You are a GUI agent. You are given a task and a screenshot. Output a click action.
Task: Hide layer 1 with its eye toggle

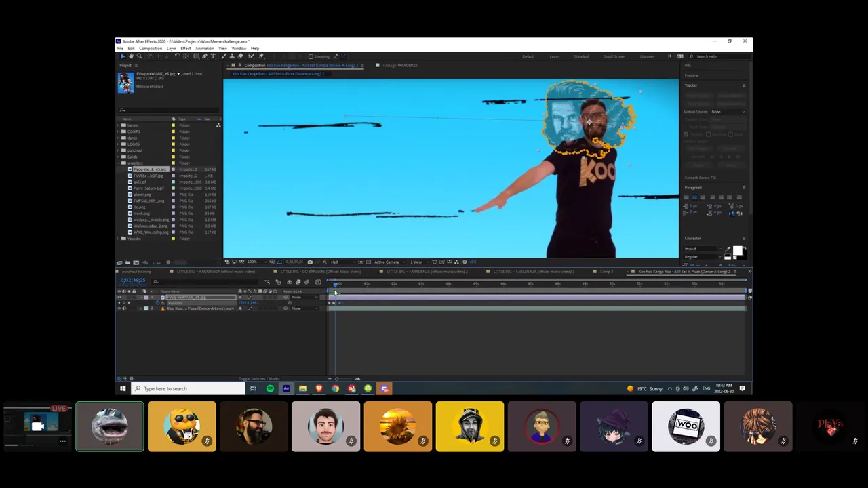[x=119, y=297]
